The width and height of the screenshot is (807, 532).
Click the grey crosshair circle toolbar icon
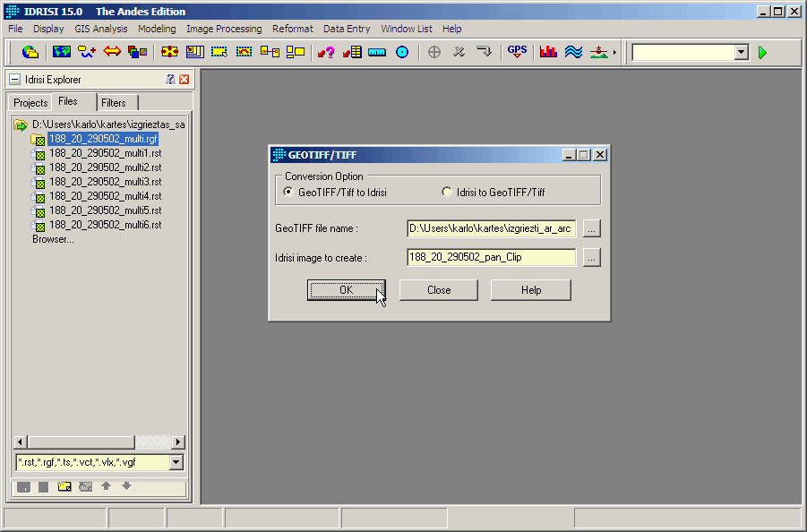click(x=434, y=52)
